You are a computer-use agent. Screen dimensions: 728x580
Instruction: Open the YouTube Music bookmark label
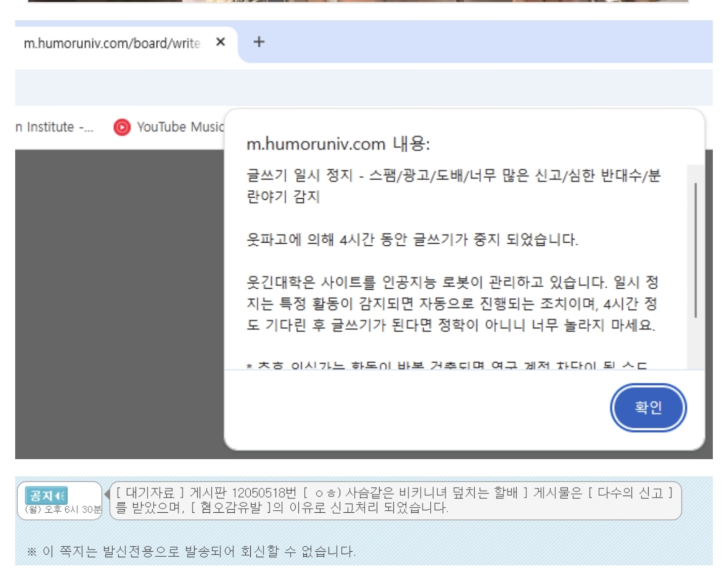tap(180, 127)
